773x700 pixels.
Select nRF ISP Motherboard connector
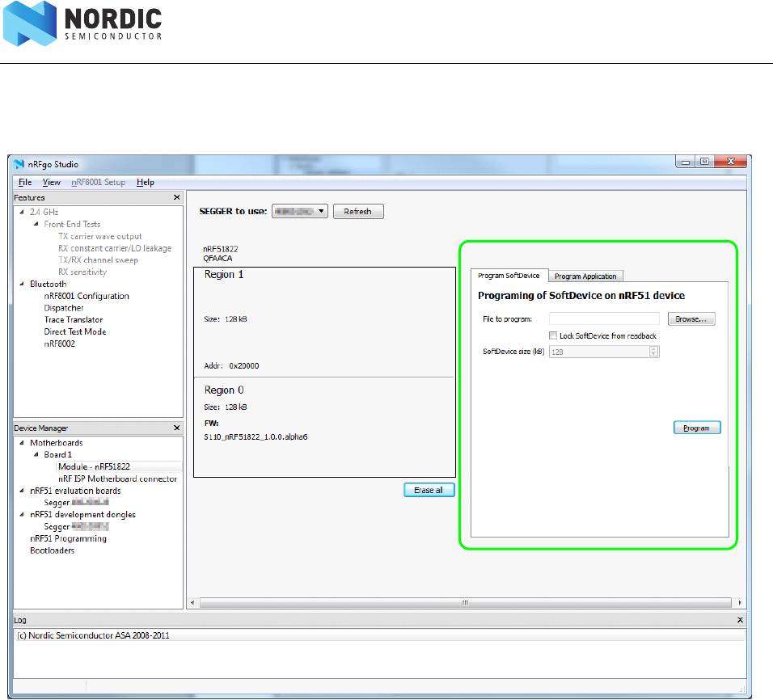point(117,479)
